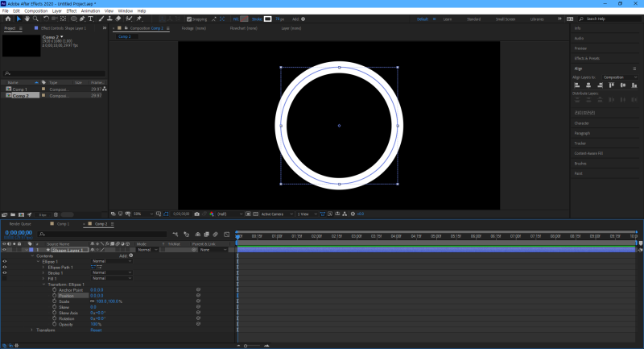644x349 pixels.
Task: Hide Shape Layer 1 with eye toggle
Action: (5, 250)
